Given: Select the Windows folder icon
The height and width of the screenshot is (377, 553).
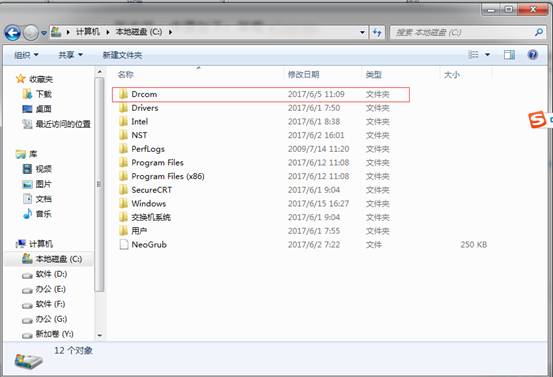Looking at the screenshot, I should pos(123,203).
